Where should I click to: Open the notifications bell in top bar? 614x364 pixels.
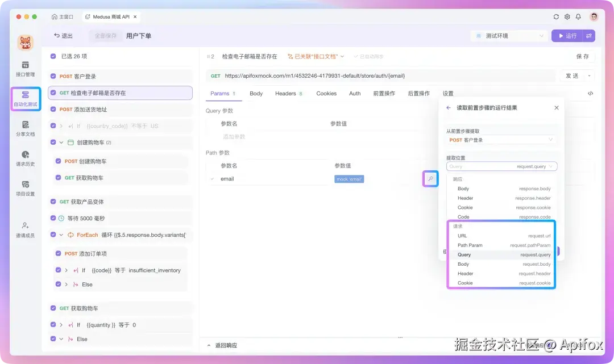pyautogui.click(x=579, y=16)
